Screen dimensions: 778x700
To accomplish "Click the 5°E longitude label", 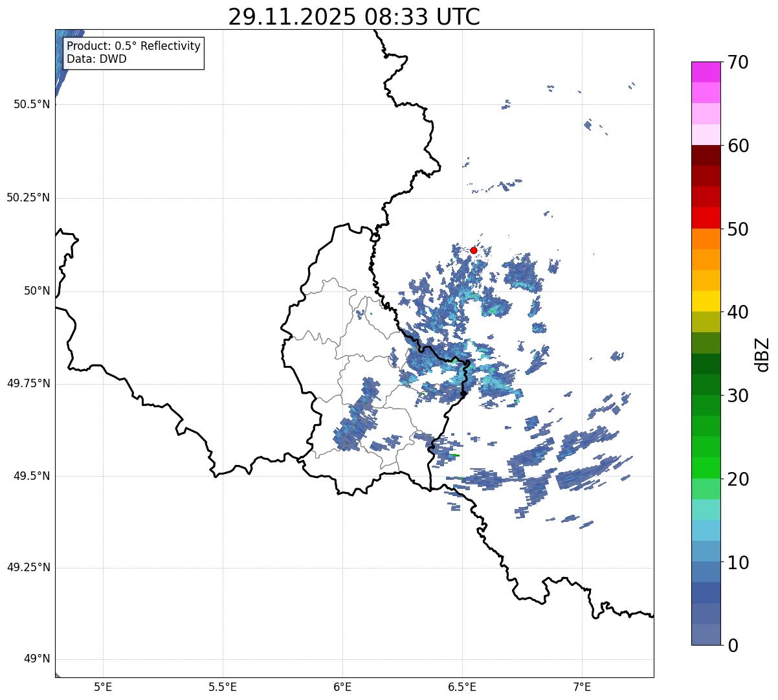I will pos(103,687).
